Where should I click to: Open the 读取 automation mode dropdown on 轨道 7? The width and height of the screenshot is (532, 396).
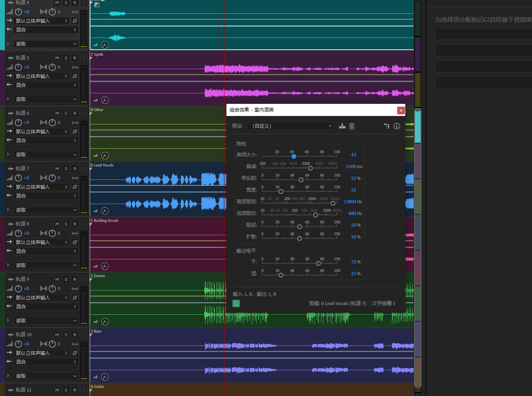click(46, 210)
